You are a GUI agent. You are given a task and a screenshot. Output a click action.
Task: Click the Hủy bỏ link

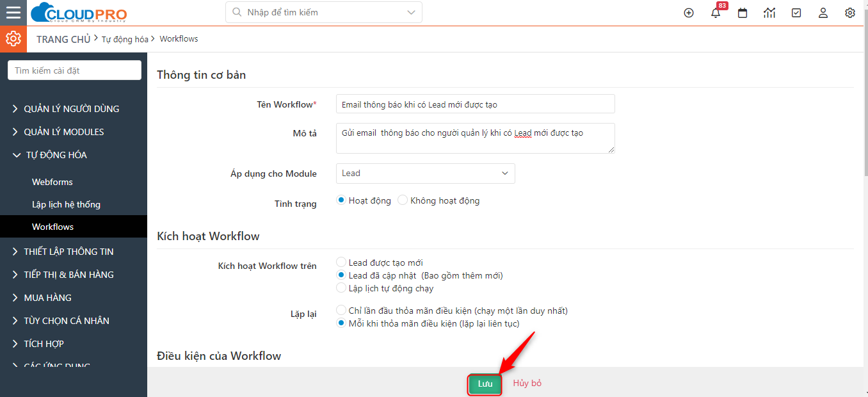527,383
